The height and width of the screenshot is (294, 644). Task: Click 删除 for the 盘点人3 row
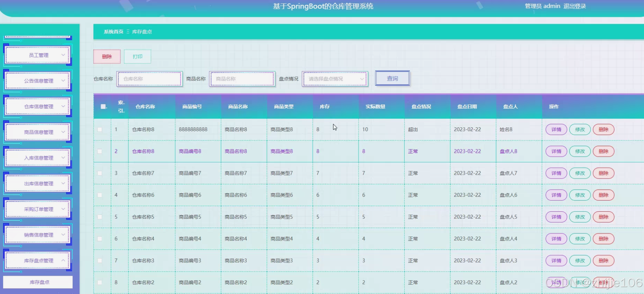[x=603, y=260]
